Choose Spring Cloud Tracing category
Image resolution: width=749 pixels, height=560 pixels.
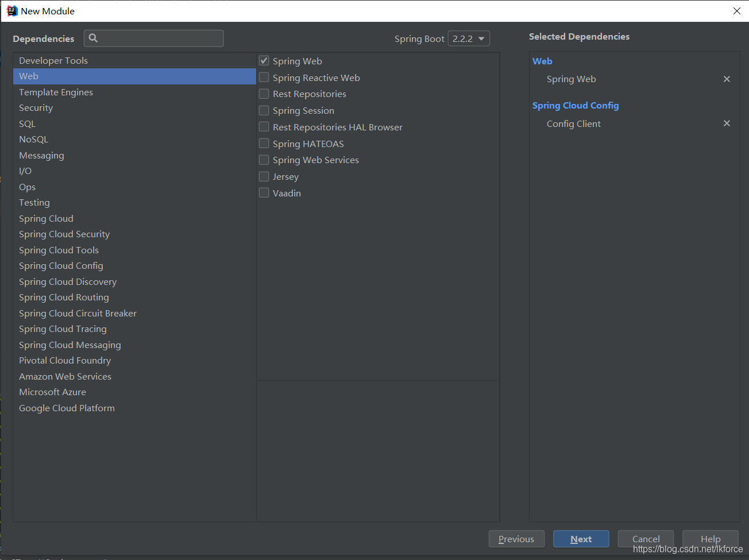tap(134, 329)
